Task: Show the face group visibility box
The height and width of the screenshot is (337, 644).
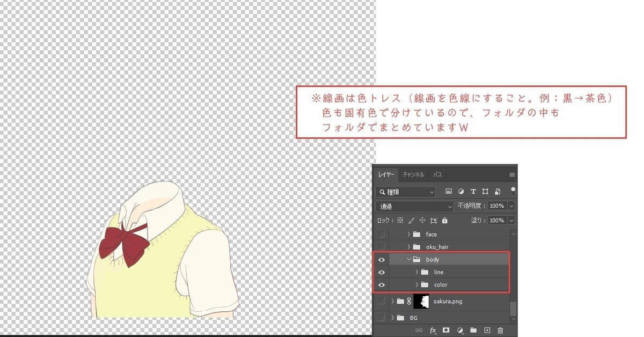Action: click(x=382, y=235)
